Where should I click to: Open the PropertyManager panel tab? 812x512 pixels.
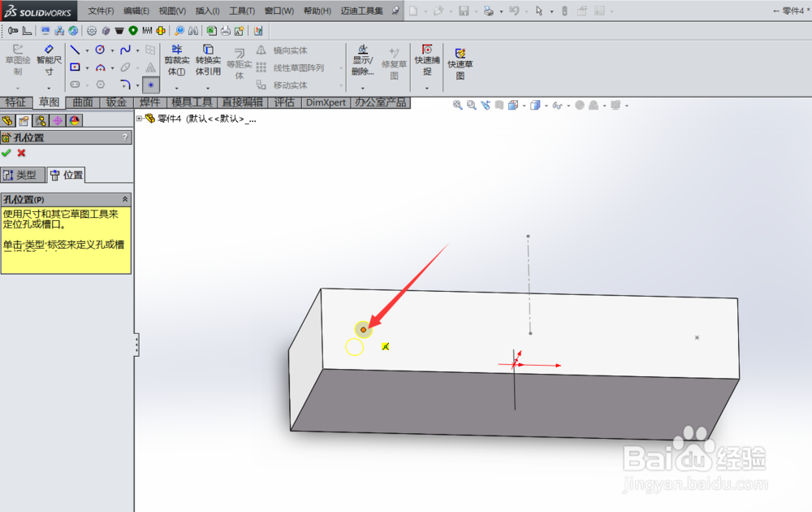point(24,121)
